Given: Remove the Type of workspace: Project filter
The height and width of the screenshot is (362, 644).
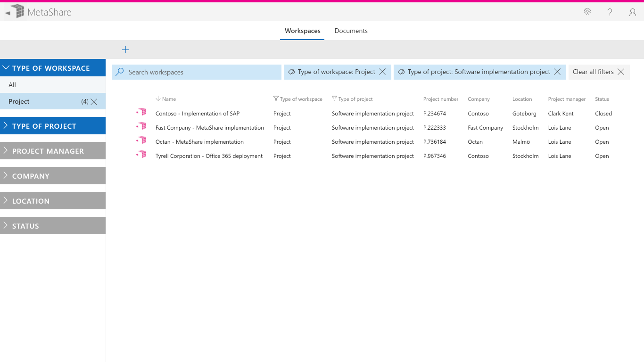Looking at the screenshot, I should [382, 72].
